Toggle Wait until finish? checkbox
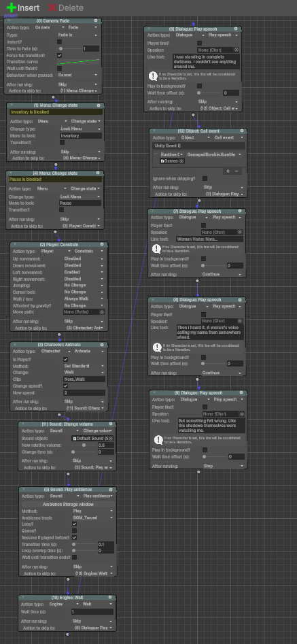Image resolution: width=297 pixels, height=644 pixels. click(x=60, y=68)
